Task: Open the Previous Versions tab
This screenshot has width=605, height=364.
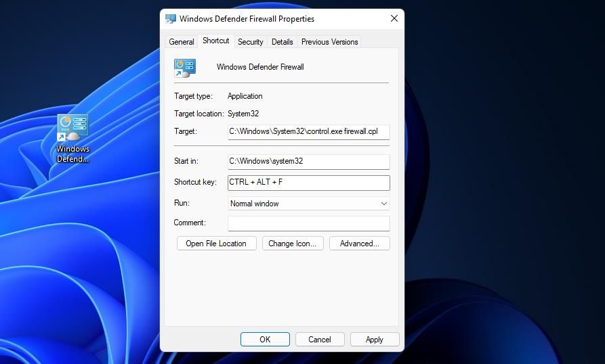Action: [x=329, y=41]
